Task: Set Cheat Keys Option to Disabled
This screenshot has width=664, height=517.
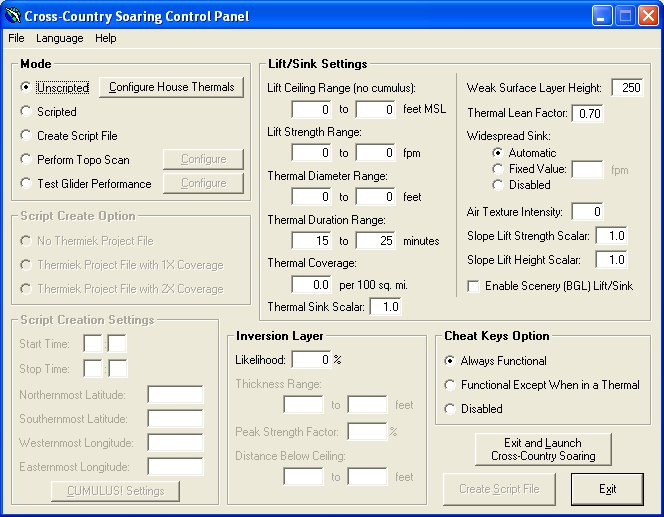Action: 473,409
